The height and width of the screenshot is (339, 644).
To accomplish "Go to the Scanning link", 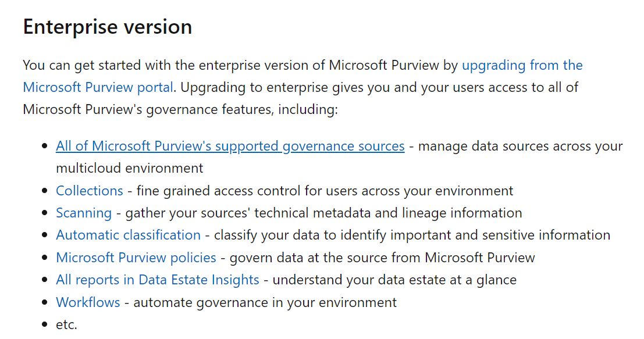I will click(x=83, y=213).
